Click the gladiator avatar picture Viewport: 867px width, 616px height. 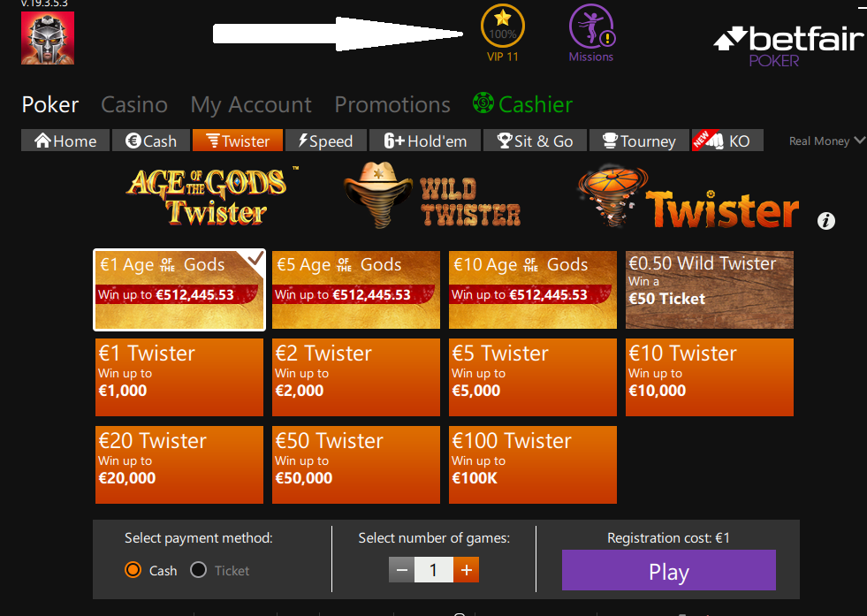pyautogui.click(x=48, y=38)
